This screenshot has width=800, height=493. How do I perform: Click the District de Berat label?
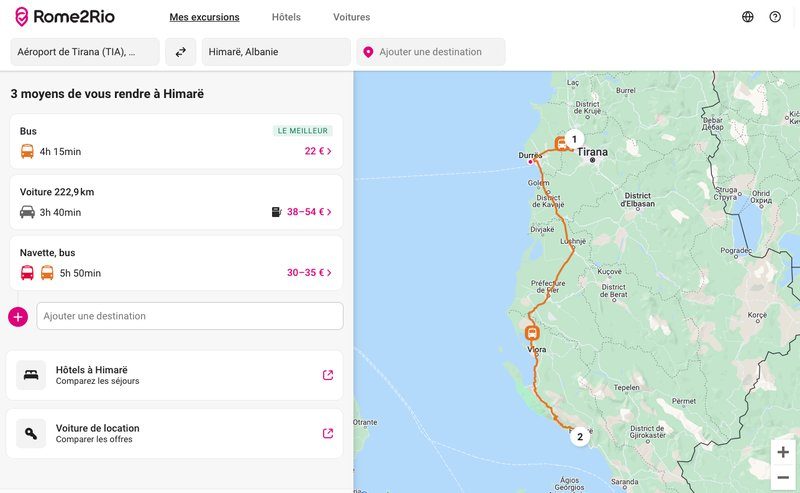(x=613, y=290)
